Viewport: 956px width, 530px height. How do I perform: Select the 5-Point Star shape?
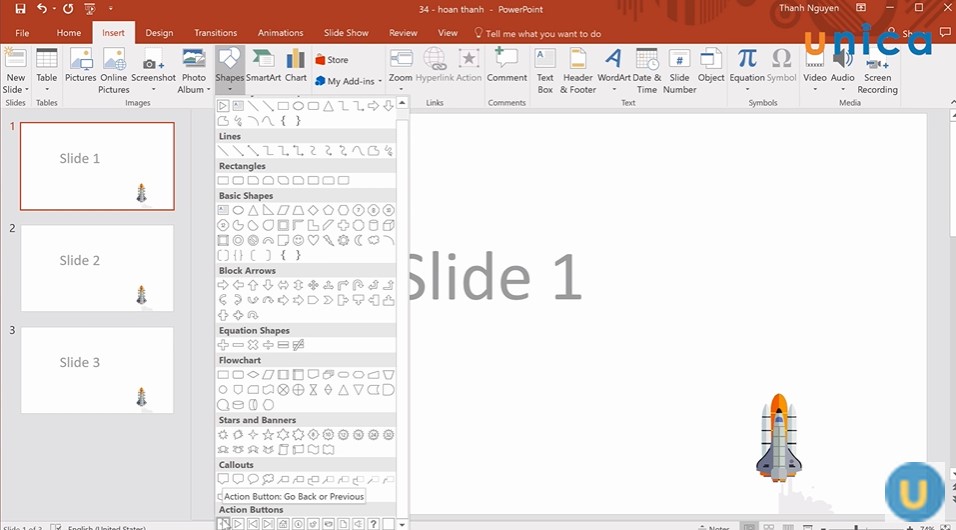point(268,435)
